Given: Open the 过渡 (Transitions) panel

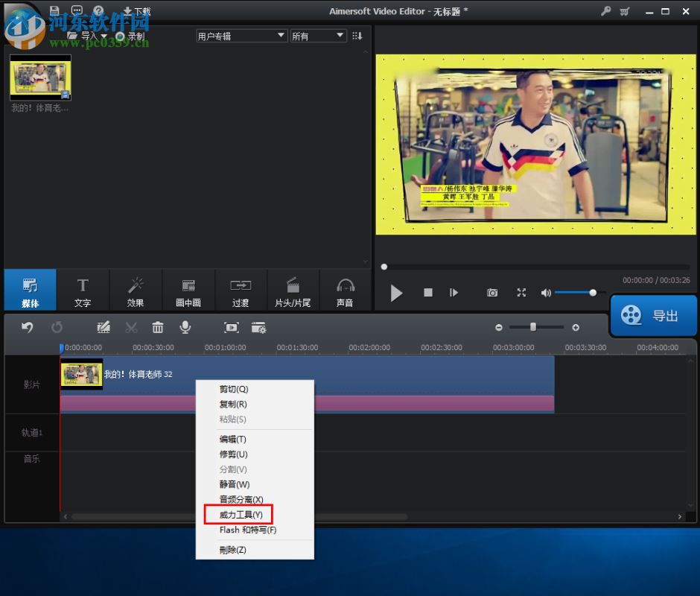Looking at the screenshot, I should (241, 290).
